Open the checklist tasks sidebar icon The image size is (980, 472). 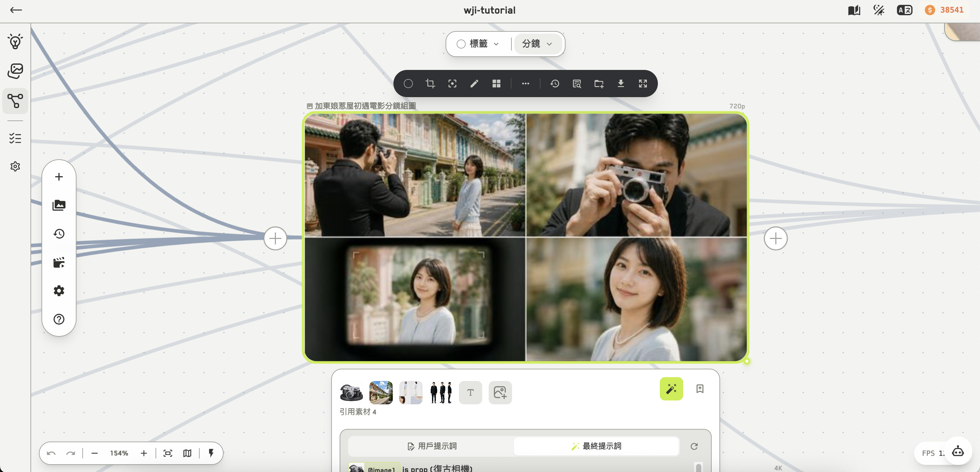click(15, 138)
